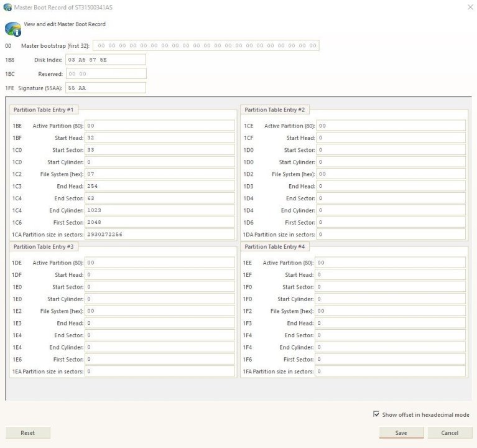
Task: Click the title bar app icon
Action: (7, 7)
